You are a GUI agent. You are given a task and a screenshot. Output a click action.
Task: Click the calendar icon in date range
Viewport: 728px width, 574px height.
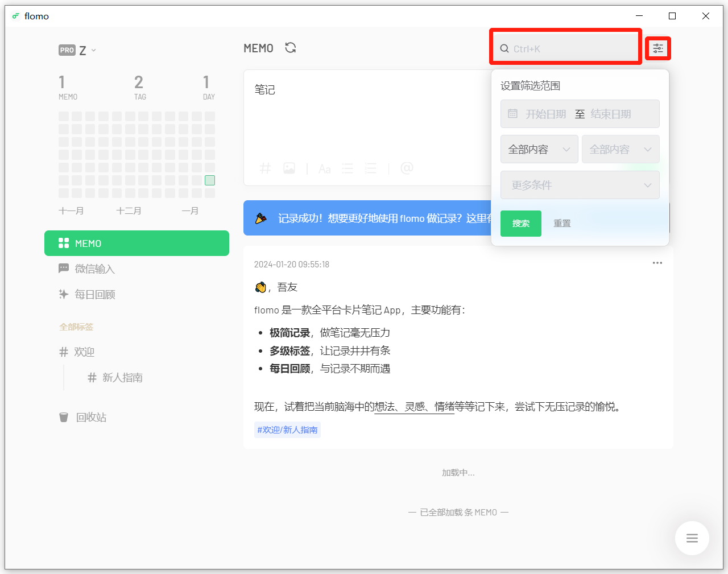(512, 114)
